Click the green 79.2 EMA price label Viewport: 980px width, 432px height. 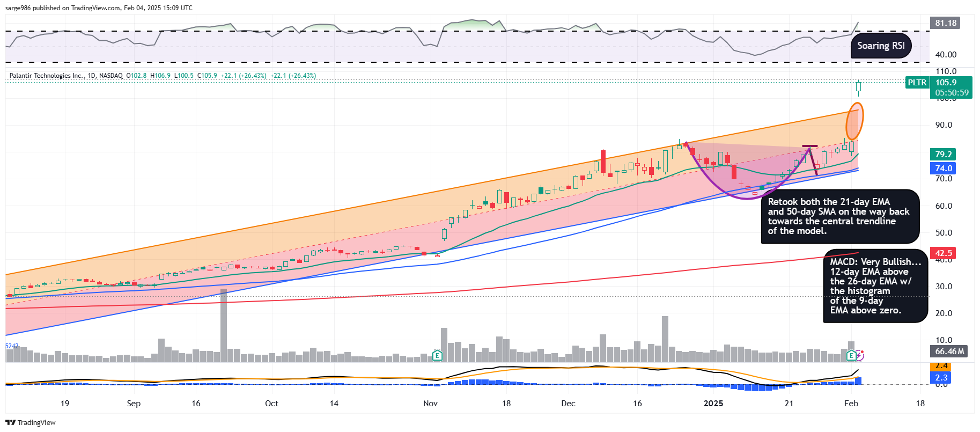944,155
